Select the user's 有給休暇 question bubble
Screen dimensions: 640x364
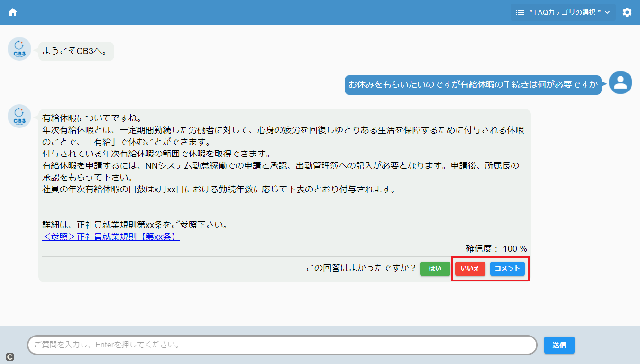(x=473, y=85)
